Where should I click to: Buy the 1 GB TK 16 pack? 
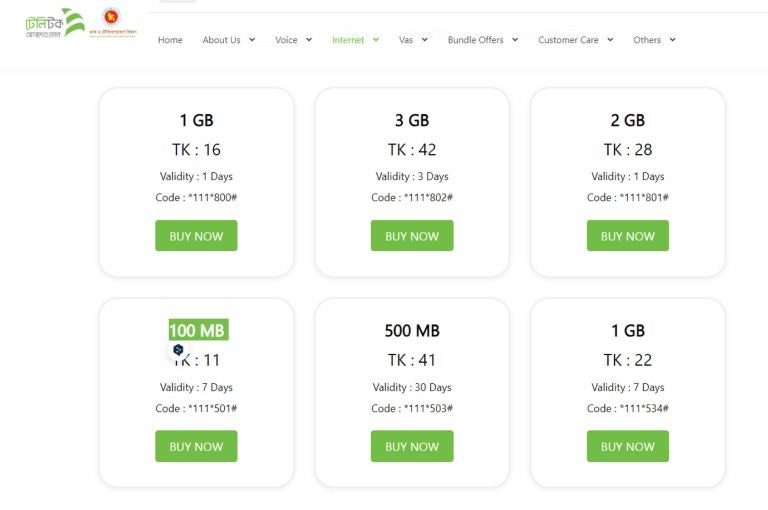pyautogui.click(x=196, y=236)
